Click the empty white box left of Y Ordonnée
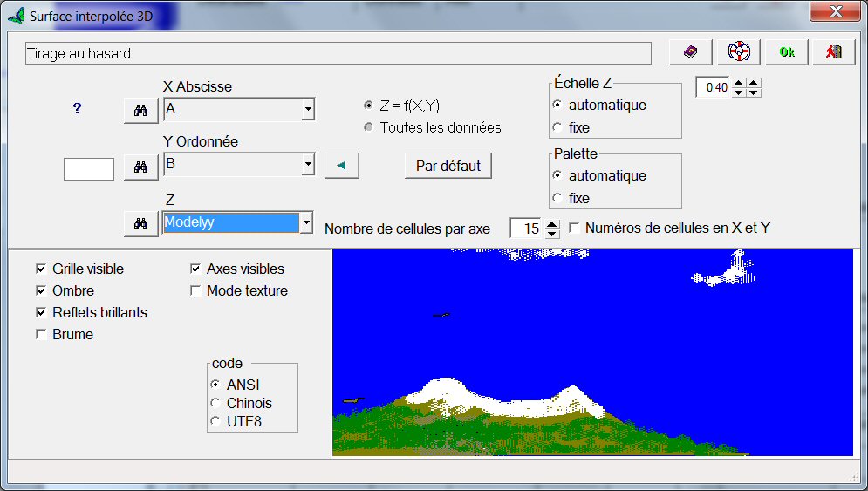The width and height of the screenshot is (868, 491). click(89, 169)
